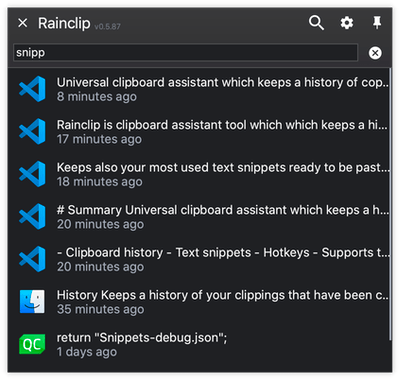Viewport: 400px width, 380px height.
Task: Select clip '- Clipboard history - Text snippets - Hotkeys'
Action: [199, 259]
